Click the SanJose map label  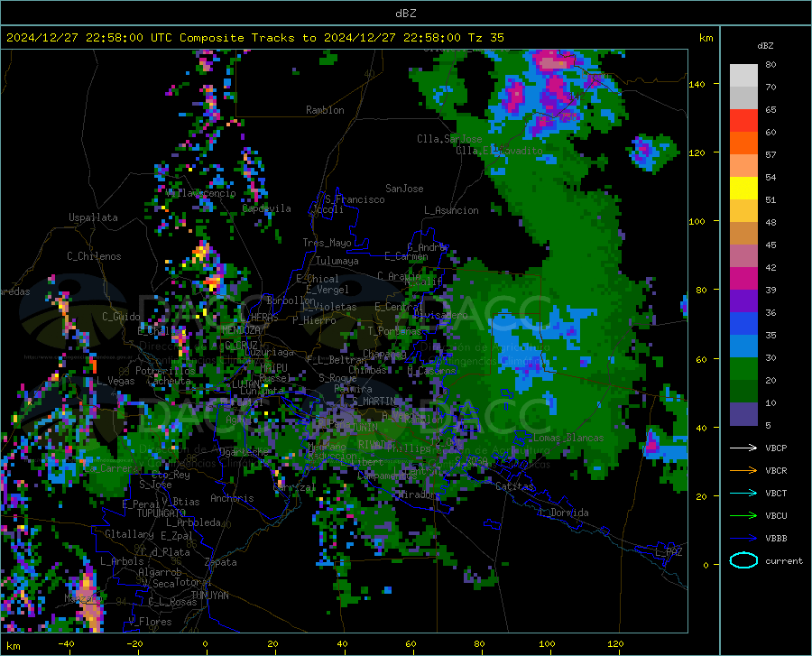(x=404, y=189)
